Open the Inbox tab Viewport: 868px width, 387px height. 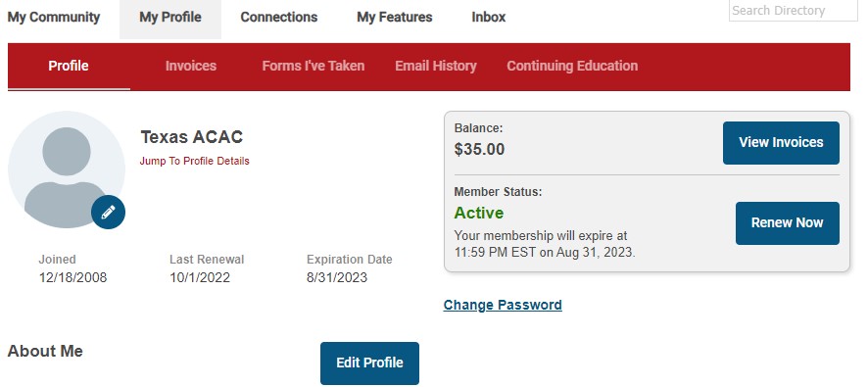(489, 18)
